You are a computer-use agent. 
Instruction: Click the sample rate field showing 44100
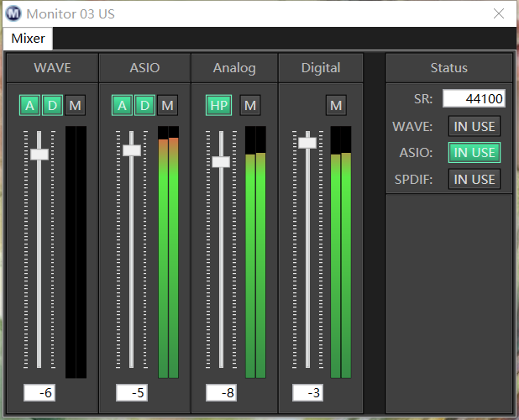473,99
